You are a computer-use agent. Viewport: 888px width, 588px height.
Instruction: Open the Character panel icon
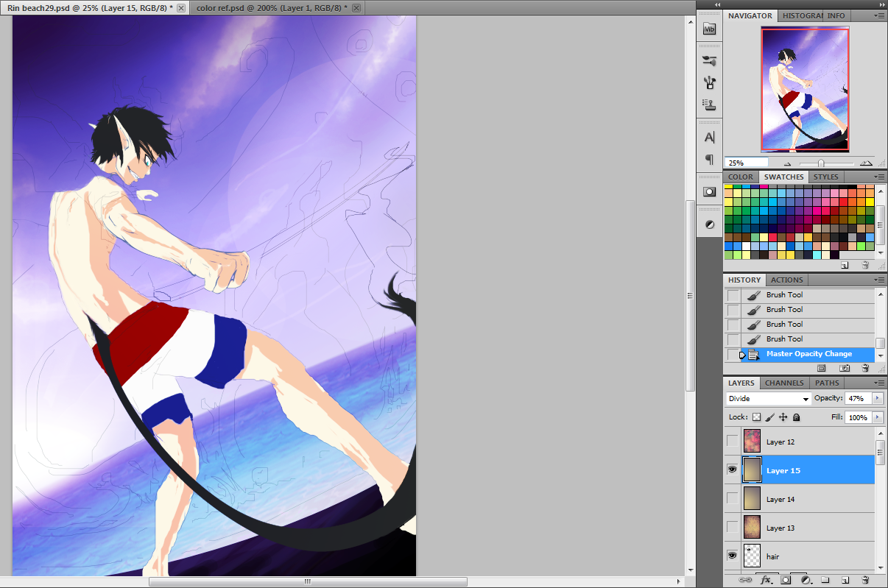709,137
